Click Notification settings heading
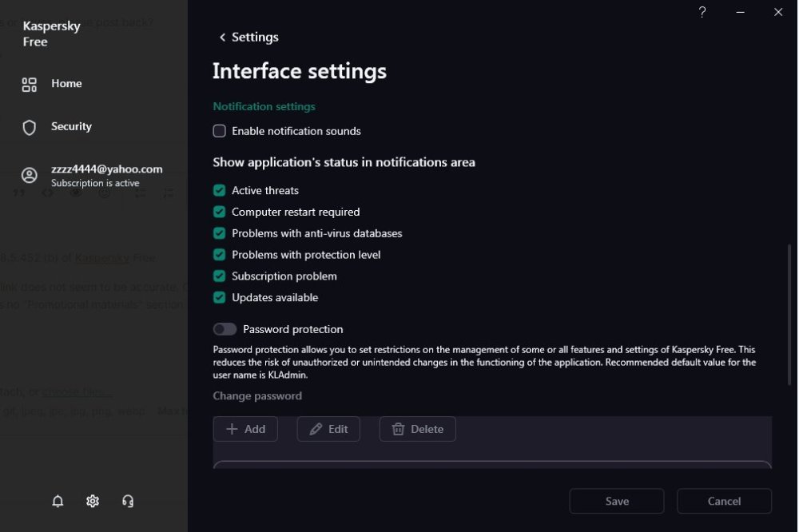 click(x=264, y=106)
